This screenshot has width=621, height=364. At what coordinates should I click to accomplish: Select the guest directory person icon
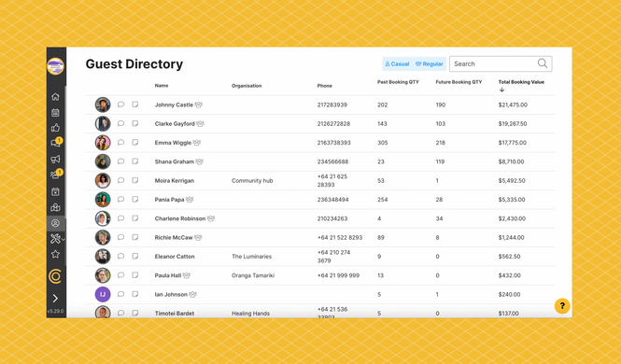click(x=55, y=223)
